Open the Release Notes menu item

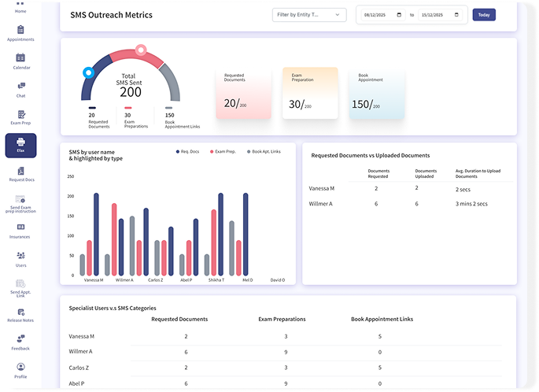coord(20,316)
